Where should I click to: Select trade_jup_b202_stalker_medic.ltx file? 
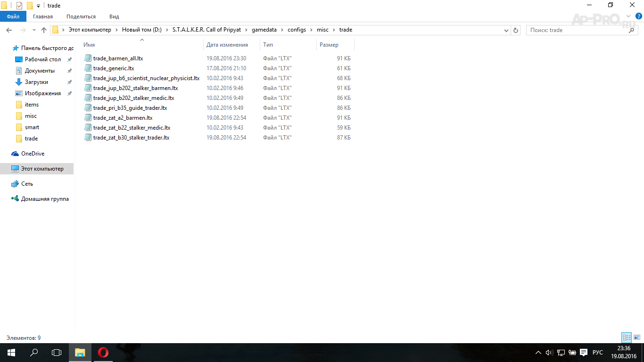[133, 98]
